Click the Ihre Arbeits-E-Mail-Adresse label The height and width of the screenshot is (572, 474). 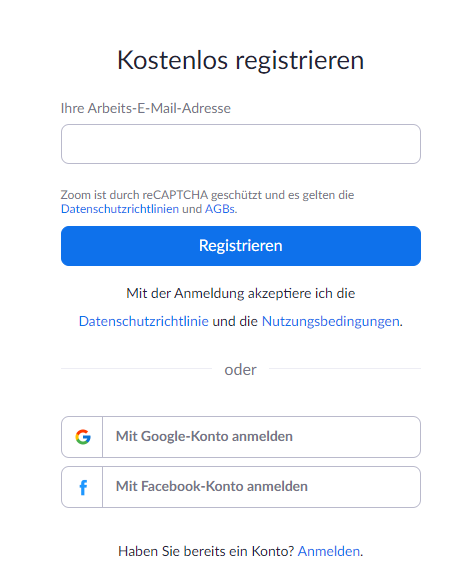[x=146, y=108]
